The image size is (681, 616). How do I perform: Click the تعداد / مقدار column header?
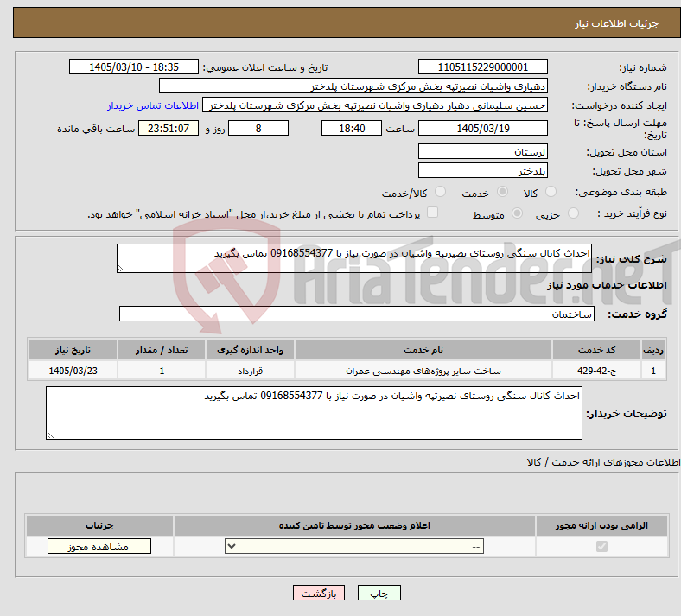[x=162, y=350]
